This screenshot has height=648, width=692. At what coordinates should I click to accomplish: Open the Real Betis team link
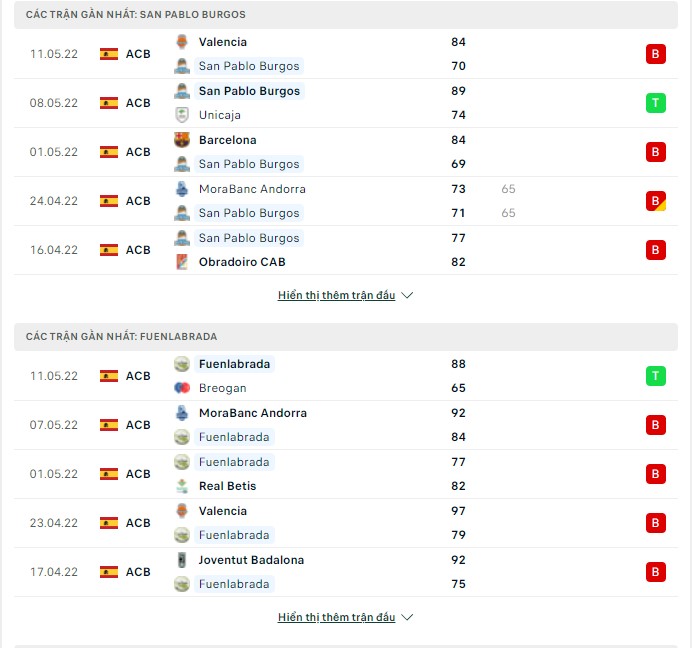(x=227, y=486)
